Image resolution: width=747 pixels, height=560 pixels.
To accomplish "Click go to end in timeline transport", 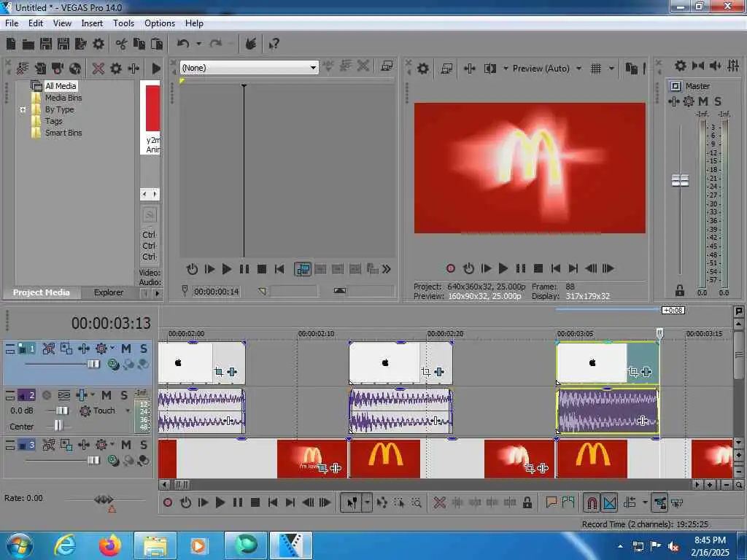I will (x=290, y=502).
